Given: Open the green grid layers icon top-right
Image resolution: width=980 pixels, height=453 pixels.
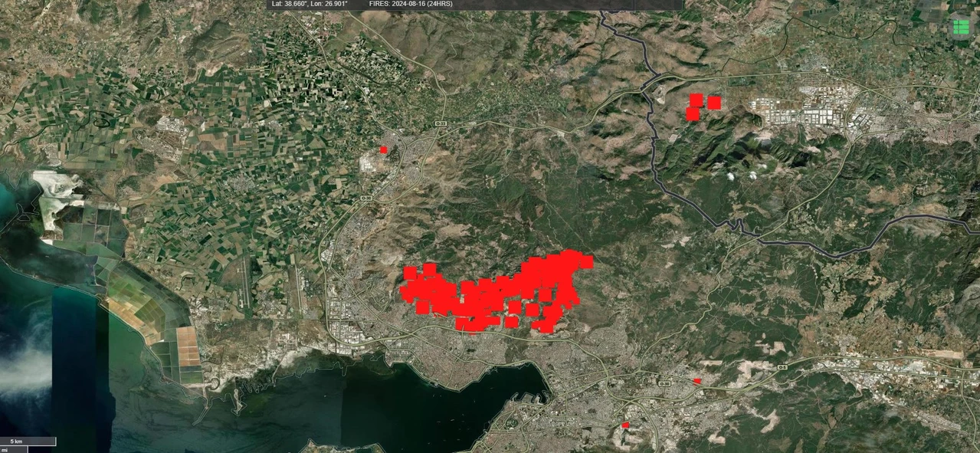Looking at the screenshot, I should (961, 26).
